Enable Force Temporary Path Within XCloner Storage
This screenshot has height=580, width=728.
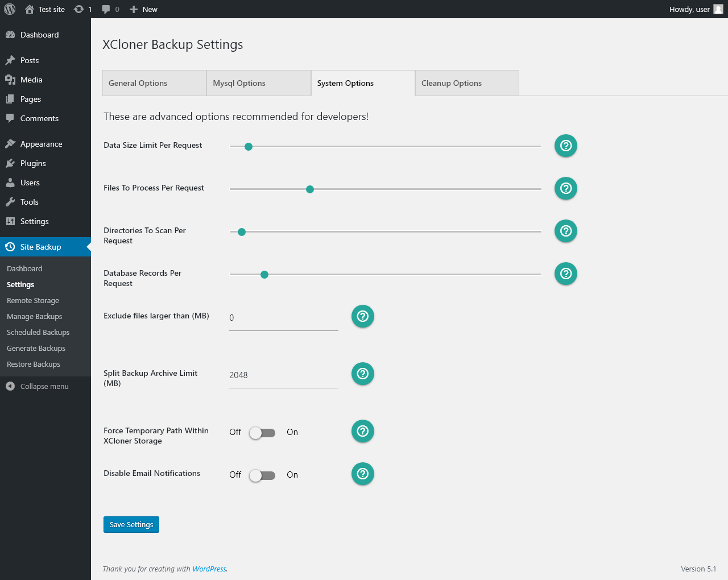click(262, 433)
